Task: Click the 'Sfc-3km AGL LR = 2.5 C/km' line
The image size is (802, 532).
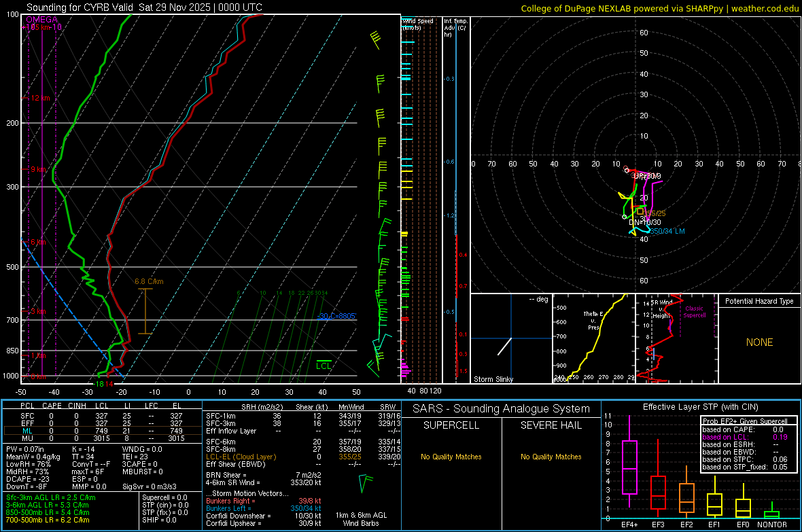Action: (51, 497)
